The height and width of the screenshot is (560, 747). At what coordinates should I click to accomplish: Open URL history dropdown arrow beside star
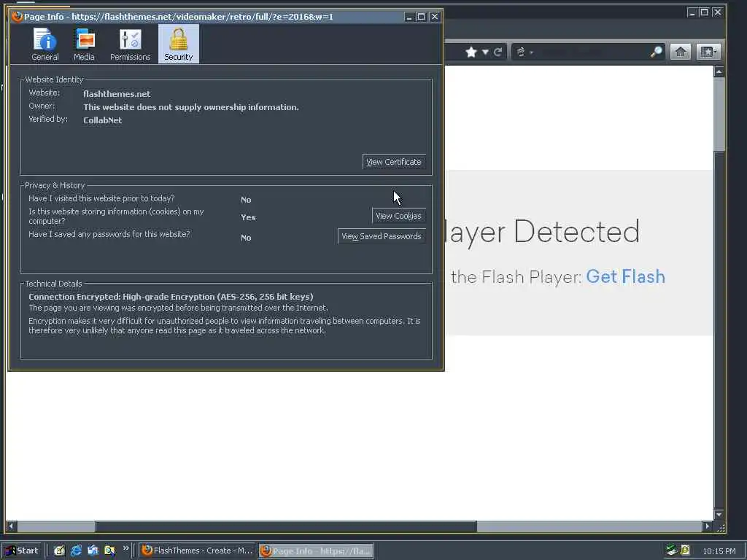(x=485, y=52)
